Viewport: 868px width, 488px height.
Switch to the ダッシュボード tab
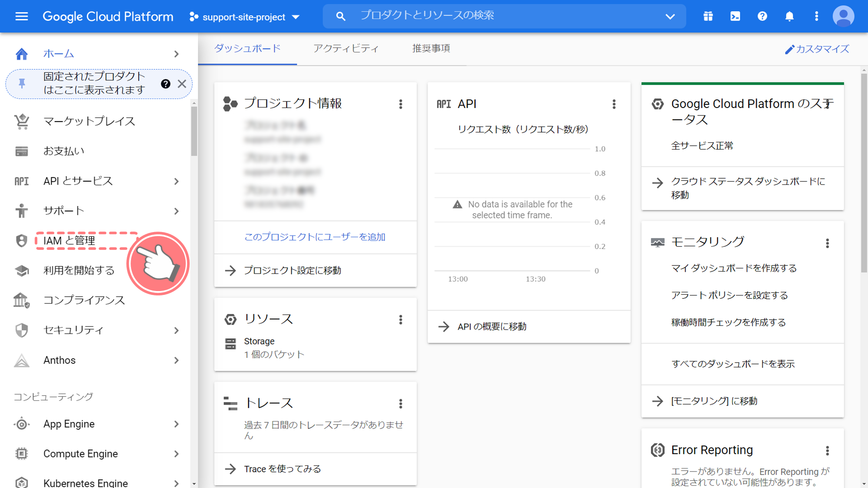pos(247,49)
